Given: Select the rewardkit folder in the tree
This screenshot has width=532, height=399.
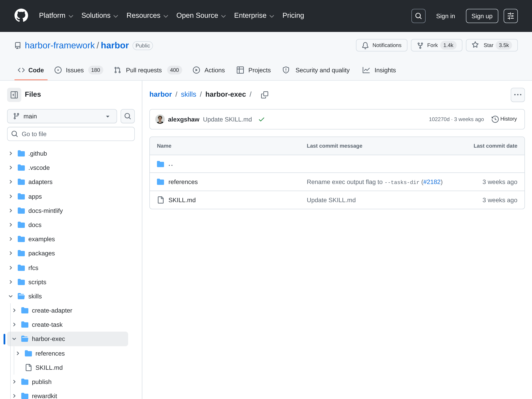Looking at the screenshot, I should tap(44, 396).
